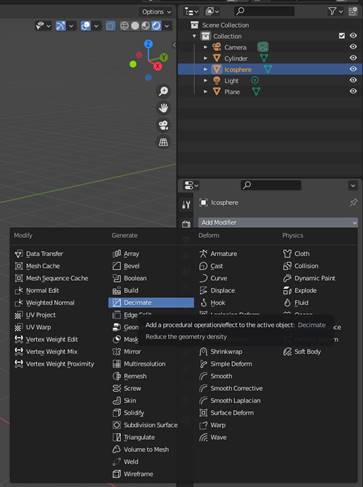
Task: Expand the Camera tree item arrow
Action: [x=205, y=47]
